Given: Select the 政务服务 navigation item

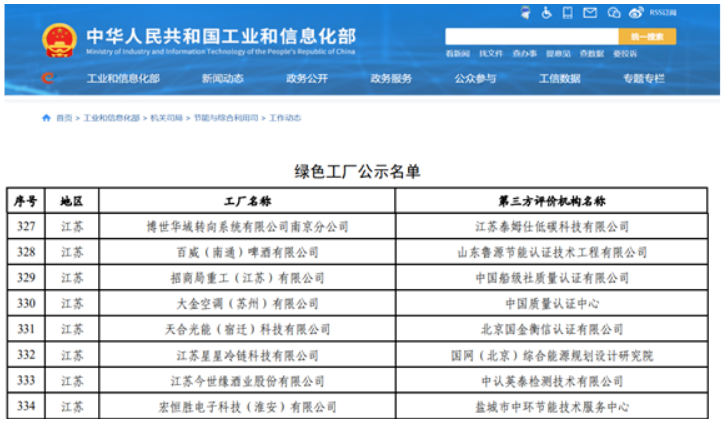Looking at the screenshot, I should pos(391,78).
